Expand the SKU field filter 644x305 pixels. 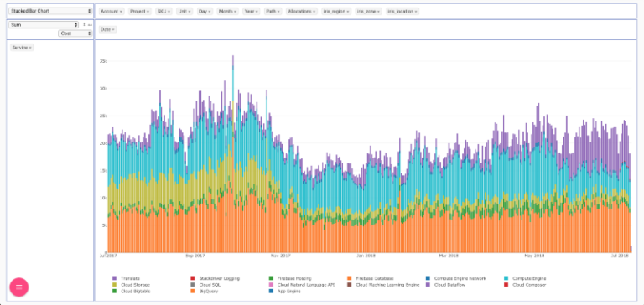pos(164,12)
